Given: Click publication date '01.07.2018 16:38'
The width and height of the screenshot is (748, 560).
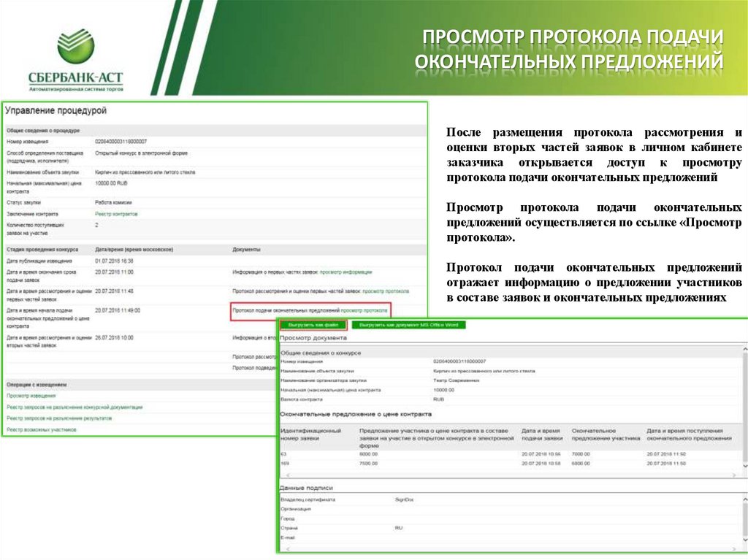Looking at the screenshot, I should coord(115,261).
